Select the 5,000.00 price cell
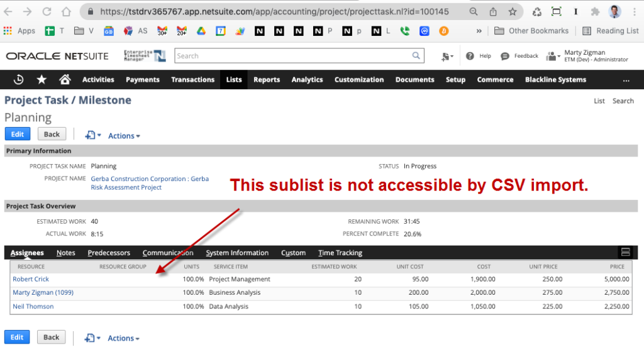The width and height of the screenshot is (644, 350). 616,279
